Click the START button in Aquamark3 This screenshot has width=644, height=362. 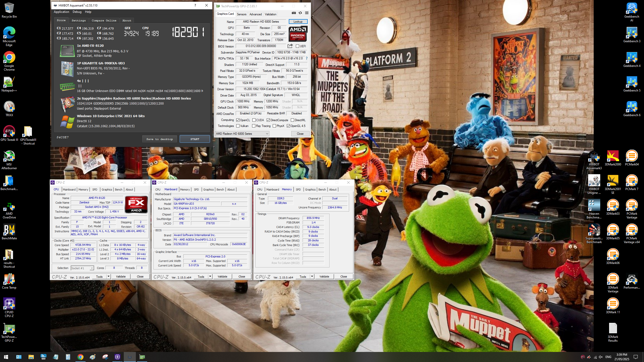point(195,139)
